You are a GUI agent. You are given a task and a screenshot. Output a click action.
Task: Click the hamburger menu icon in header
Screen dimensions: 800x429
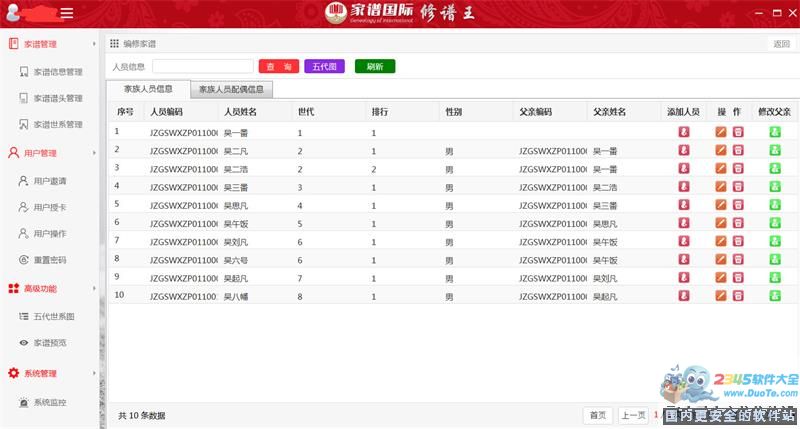tap(67, 13)
